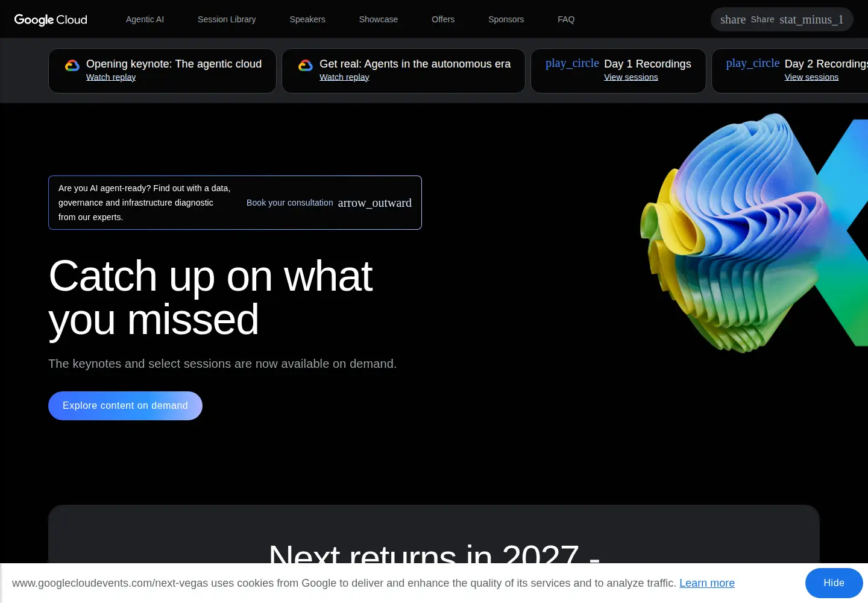The width and height of the screenshot is (868, 603).
Task: Click the 'Day 1 Recordings' title text
Action: tap(647, 64)
